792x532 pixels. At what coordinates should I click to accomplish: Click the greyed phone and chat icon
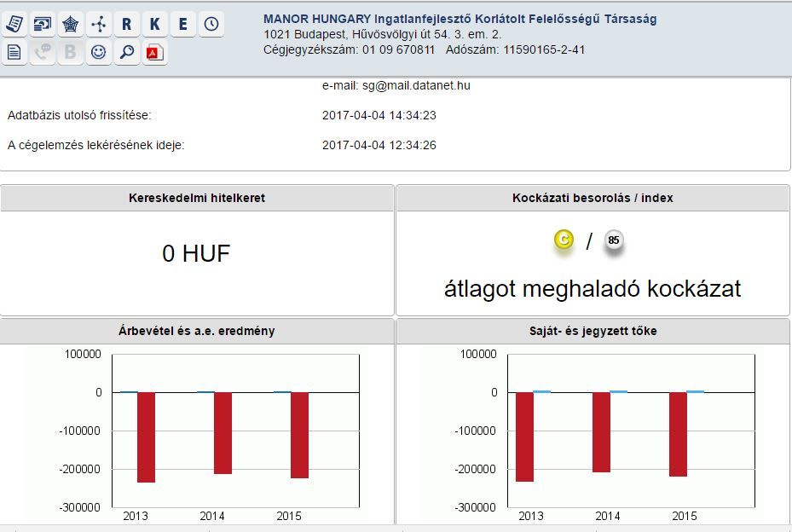point(43,52)
